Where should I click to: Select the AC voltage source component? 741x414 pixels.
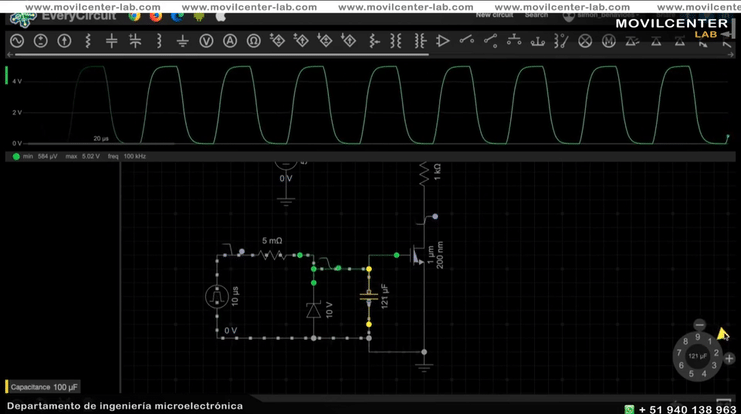tap(17, 41)
